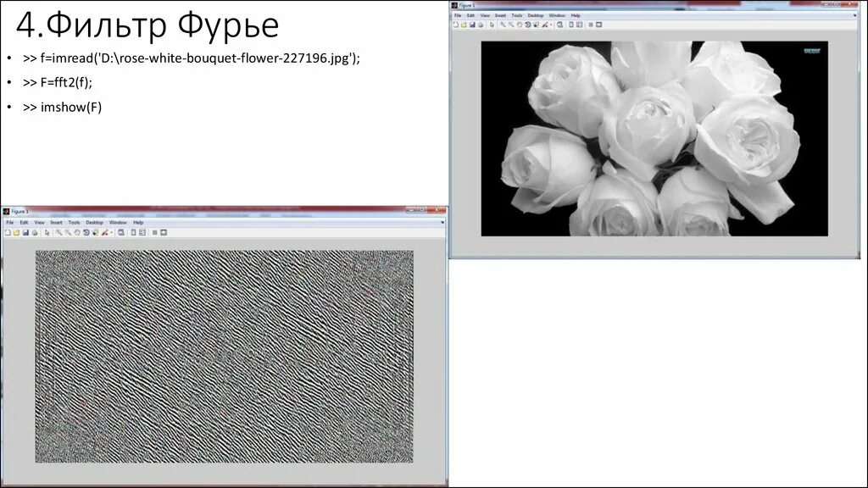Hide Plot Tools in roses window
The width and height of the screenshot is (868, 488).
591,25
